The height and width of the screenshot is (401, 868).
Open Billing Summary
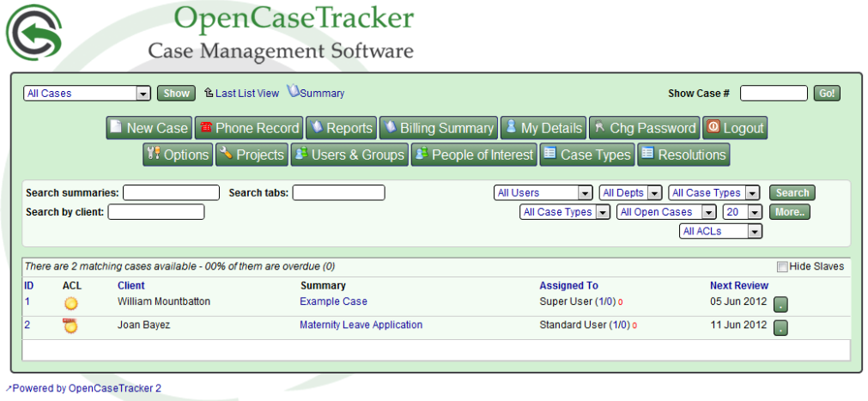439,128
